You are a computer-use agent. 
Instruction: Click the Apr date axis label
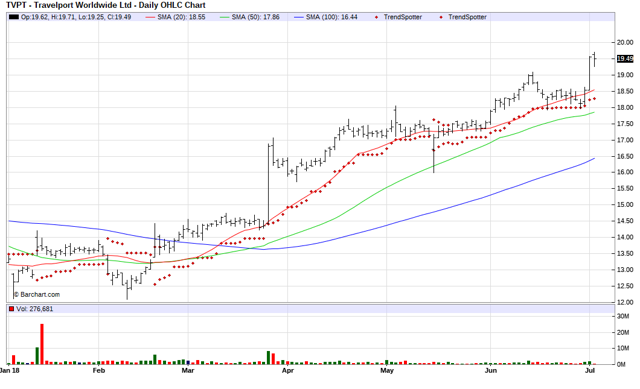click(x=288, y=371)
